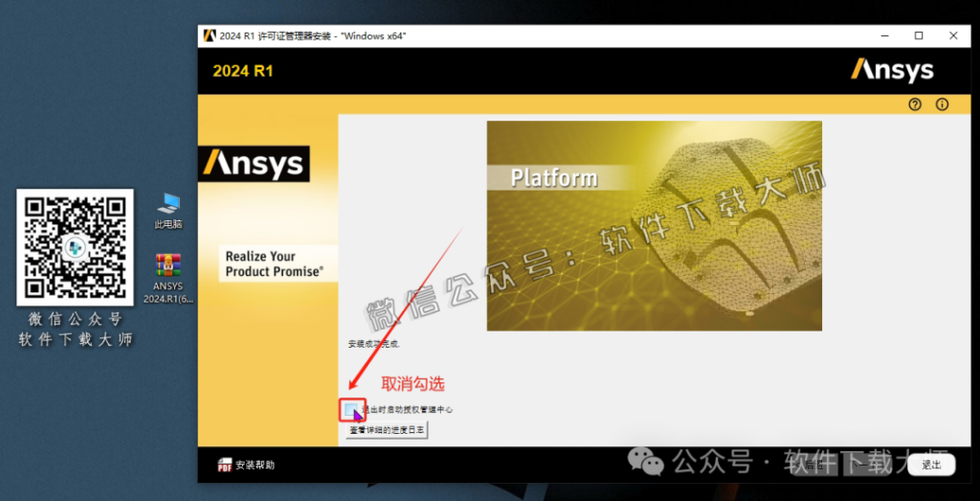Screen dimensions: 980x501
Task: Uncheck launch license management center on exit
Action: coord(350,410)
